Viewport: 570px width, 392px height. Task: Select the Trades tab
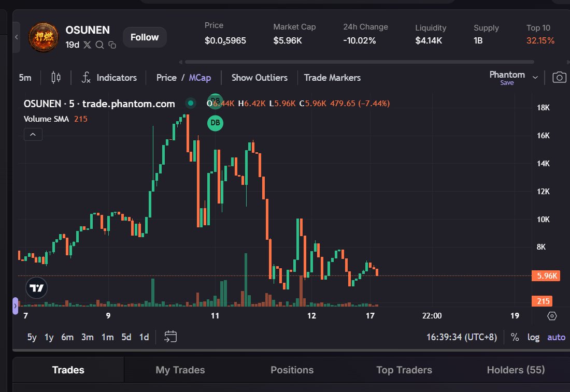click(68, 370)
